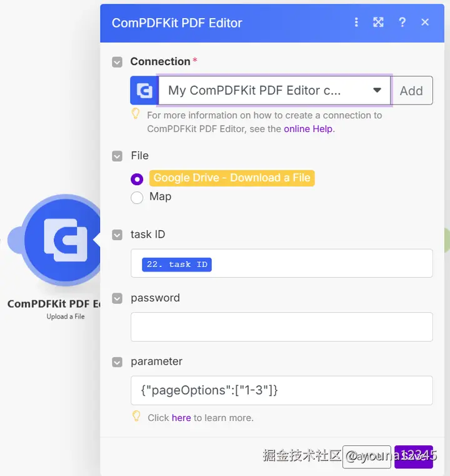This screenshot has height=476, width=450.
Task: Click the Add connection button
Action: click(411, 91)
